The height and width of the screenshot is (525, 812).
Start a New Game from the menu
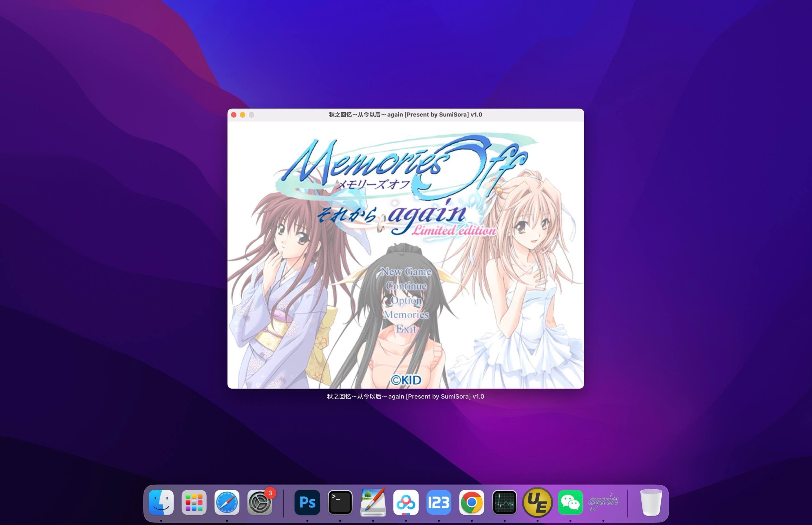[406, 272]
